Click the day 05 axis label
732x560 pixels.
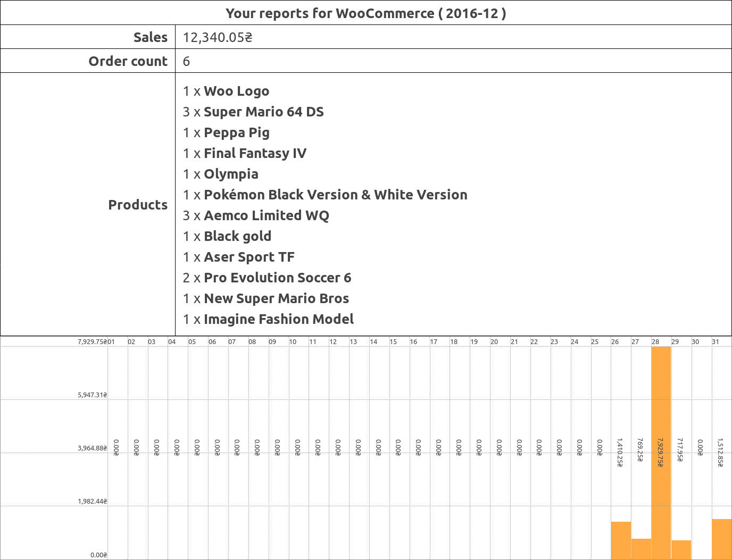point(192,342)
